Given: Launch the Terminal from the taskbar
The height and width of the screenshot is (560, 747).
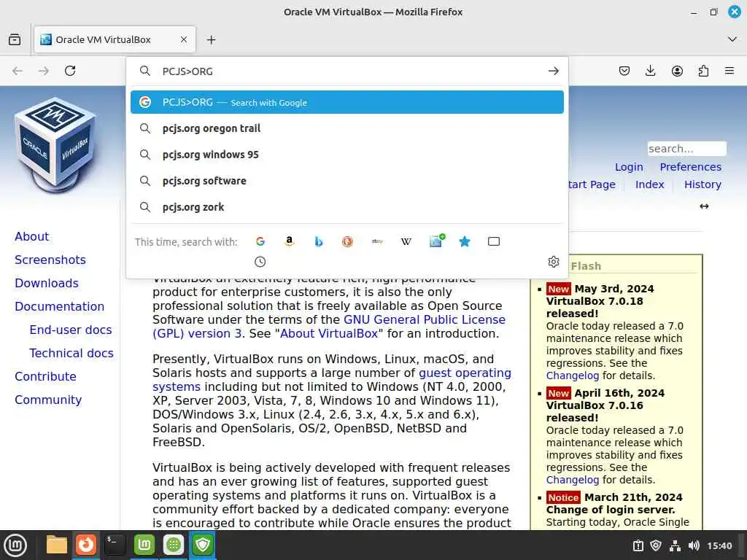Looking at the screenshot, I should pos(115,545).
